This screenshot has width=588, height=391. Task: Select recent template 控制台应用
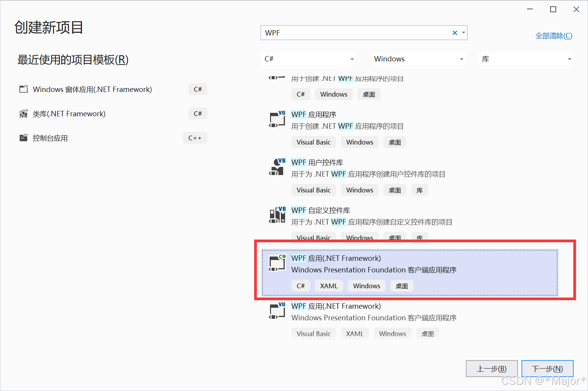coord(113,138)
